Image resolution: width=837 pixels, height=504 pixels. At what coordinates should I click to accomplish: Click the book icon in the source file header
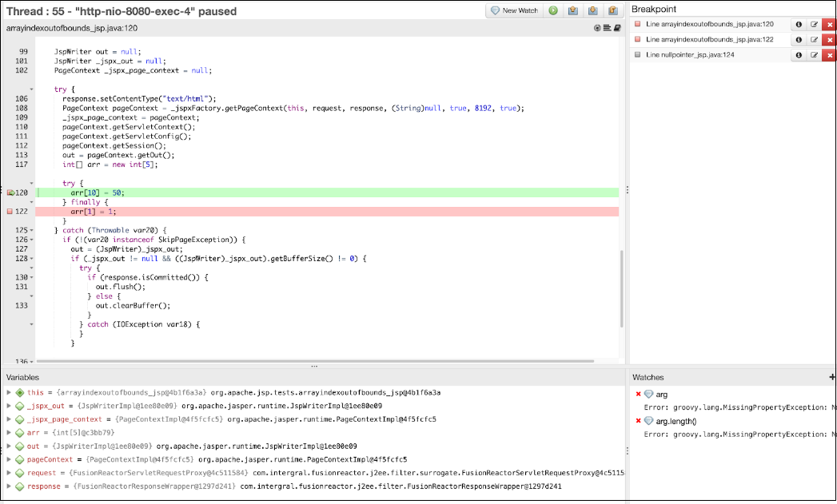coord(617,28)
